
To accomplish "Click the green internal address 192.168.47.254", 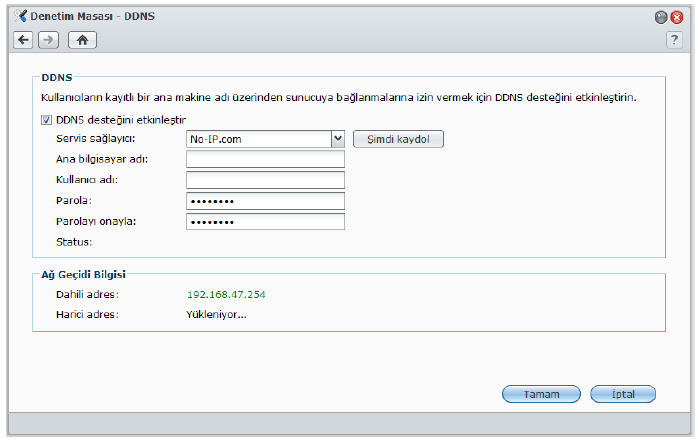I will pyautogui.click(x=226, y=295).
